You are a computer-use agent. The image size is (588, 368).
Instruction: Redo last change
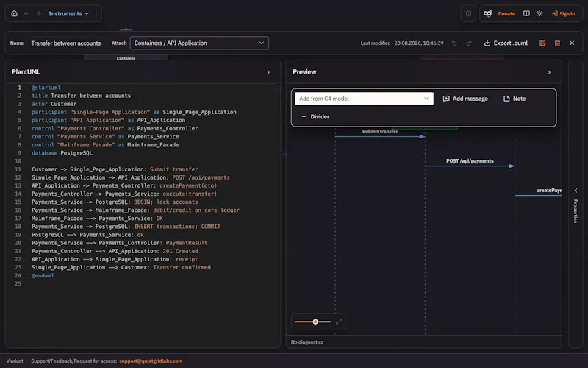click(469, 43)
